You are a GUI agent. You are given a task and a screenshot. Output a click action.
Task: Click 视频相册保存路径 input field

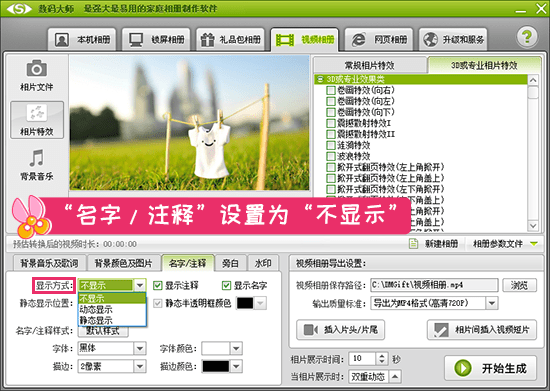[x=434, y=285]
